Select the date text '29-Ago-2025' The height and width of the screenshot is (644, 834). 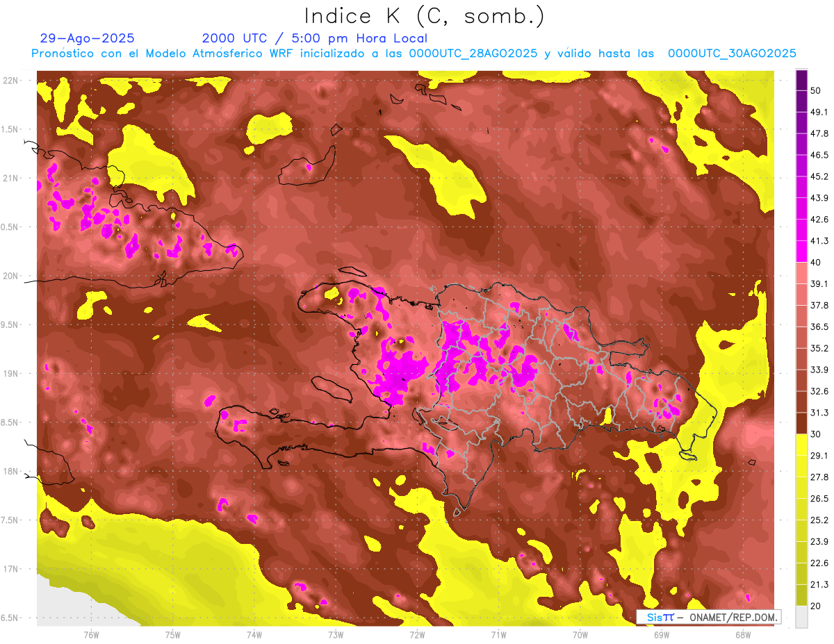point(88,38)
